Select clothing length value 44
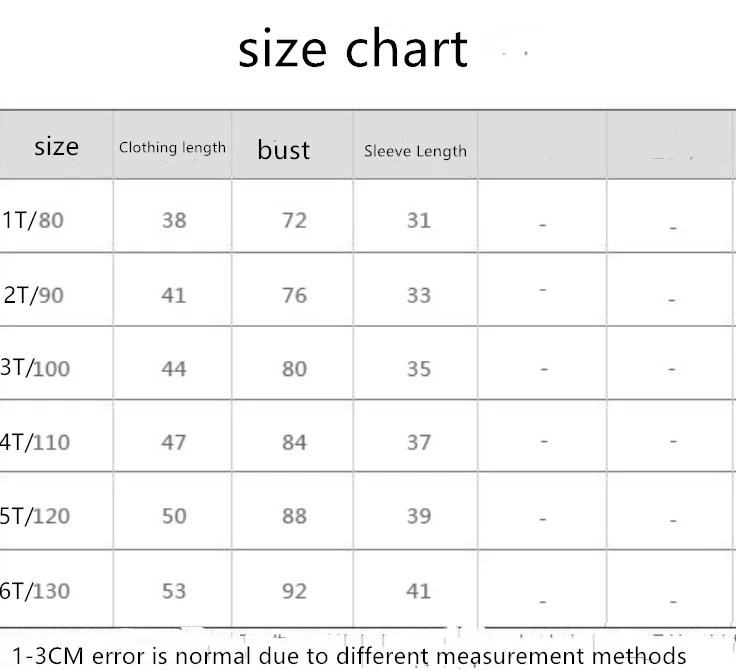The image size is (736, 671). click(x=174, y=368)
